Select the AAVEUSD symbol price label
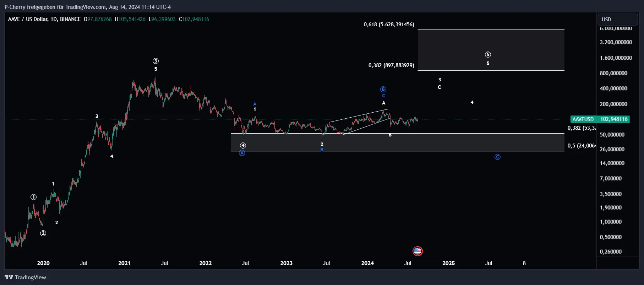644x285 pixels. tap(583, 119)
